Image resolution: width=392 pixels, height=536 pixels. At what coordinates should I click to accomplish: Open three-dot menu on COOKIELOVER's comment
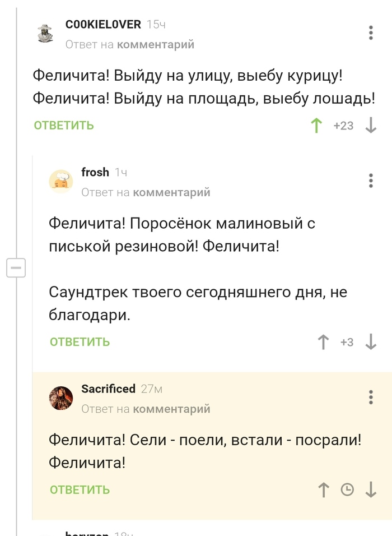coord(371,33)
